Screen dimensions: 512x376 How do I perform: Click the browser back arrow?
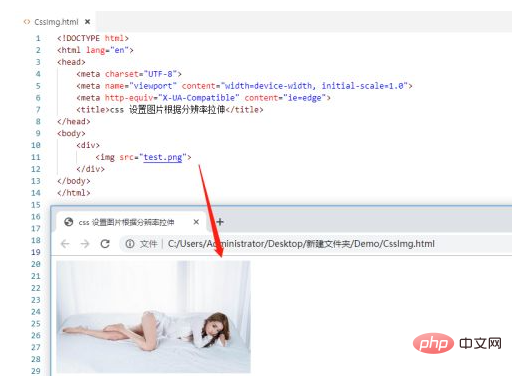(65, 244)
